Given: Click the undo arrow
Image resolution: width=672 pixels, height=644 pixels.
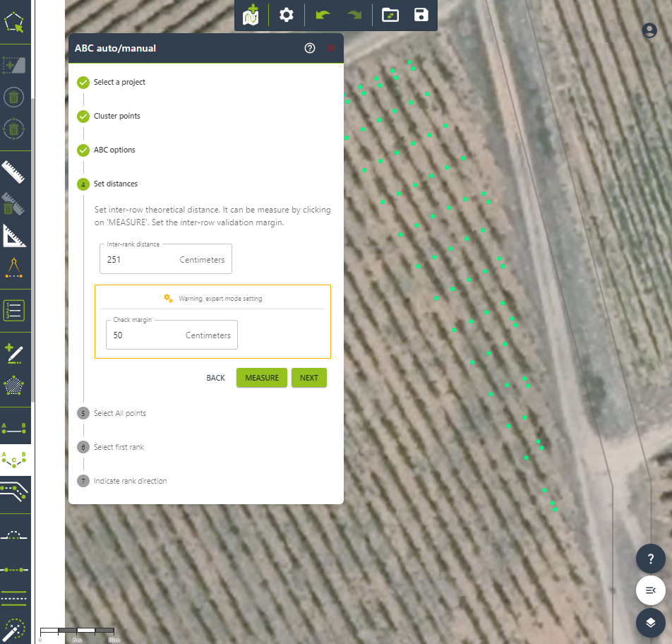Looking at the screenshot, I should coord(323,15).
